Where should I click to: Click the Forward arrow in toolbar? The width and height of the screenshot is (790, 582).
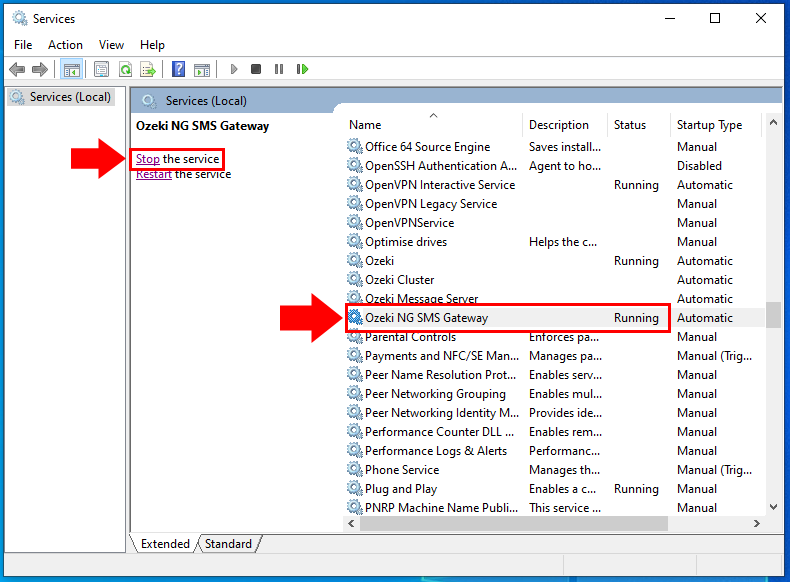[x=40, y=69]
